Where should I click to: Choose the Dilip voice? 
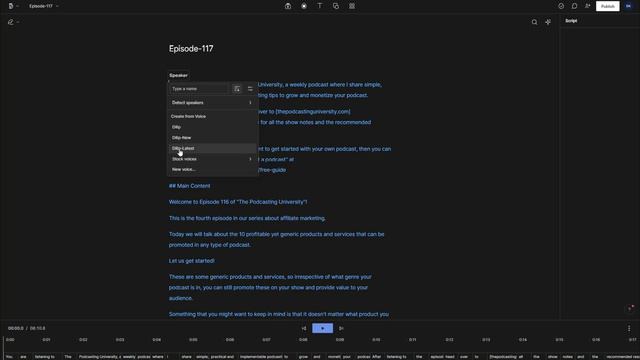[212, 127]
